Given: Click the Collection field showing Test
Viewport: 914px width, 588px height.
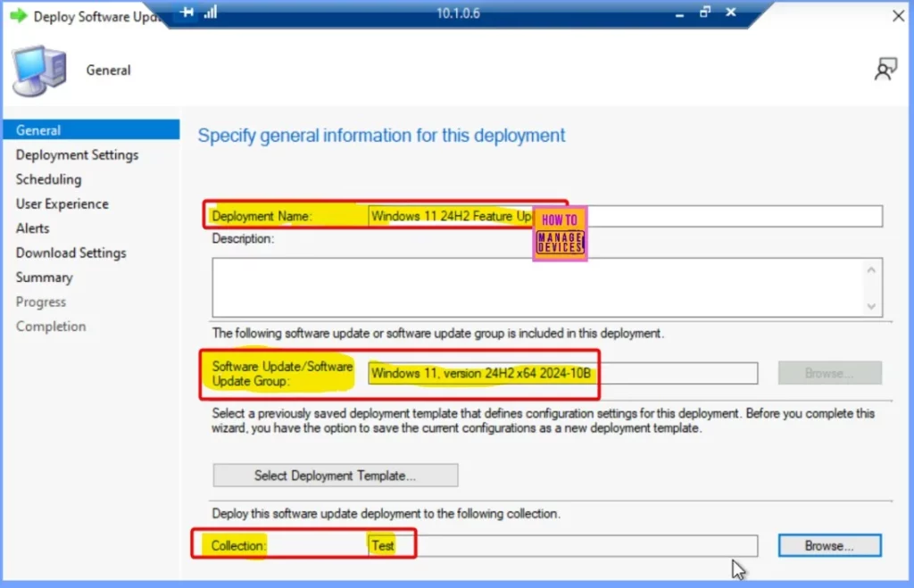Looking at the screenshot, I should (x=562, y=546).
